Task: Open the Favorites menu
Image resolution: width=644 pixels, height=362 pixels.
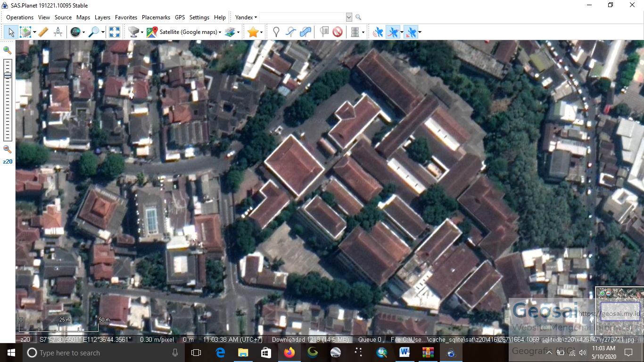Action: click(126, 17)
